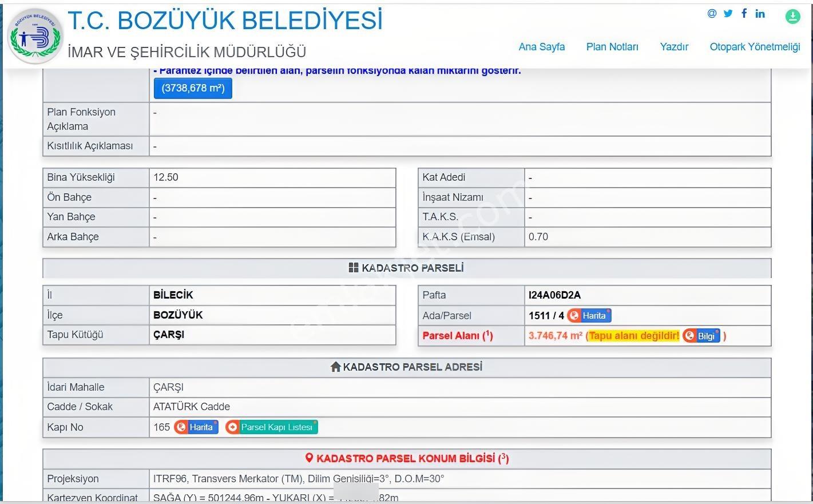813x504 pixels.
Task: Click the İnşaat Nizamı label
Action: point(453,197)
